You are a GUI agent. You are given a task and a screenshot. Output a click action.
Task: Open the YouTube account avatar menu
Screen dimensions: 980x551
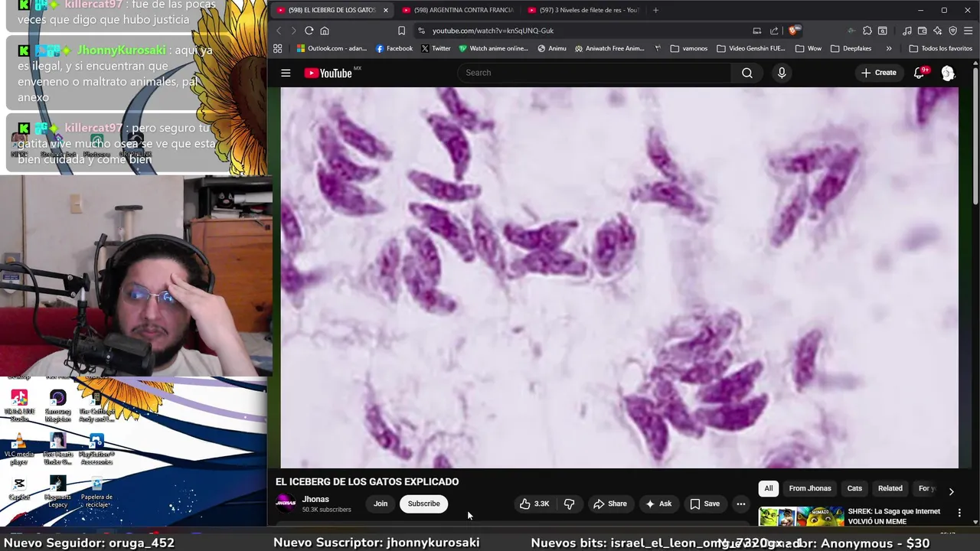pyautogui.click(x=948, y=73)
